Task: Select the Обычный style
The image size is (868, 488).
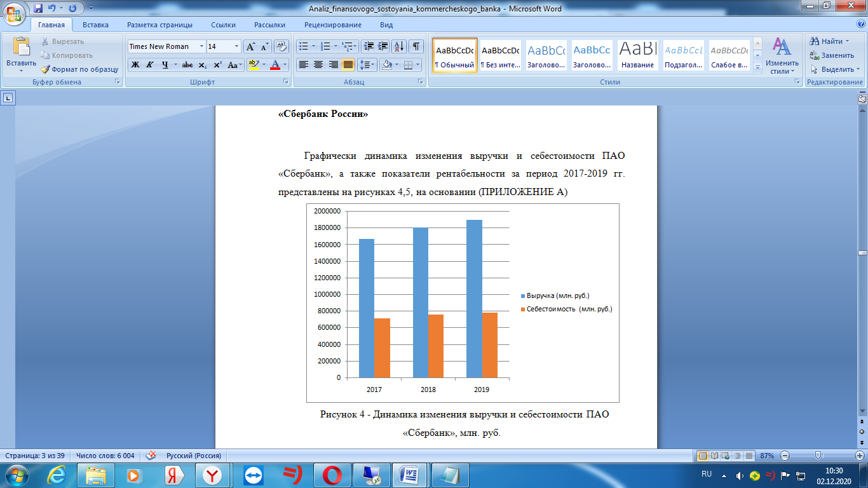Action: click(x=454, y=55)
